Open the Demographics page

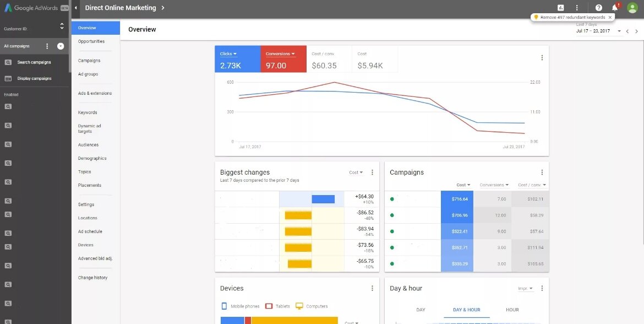(x=92, y=158)
